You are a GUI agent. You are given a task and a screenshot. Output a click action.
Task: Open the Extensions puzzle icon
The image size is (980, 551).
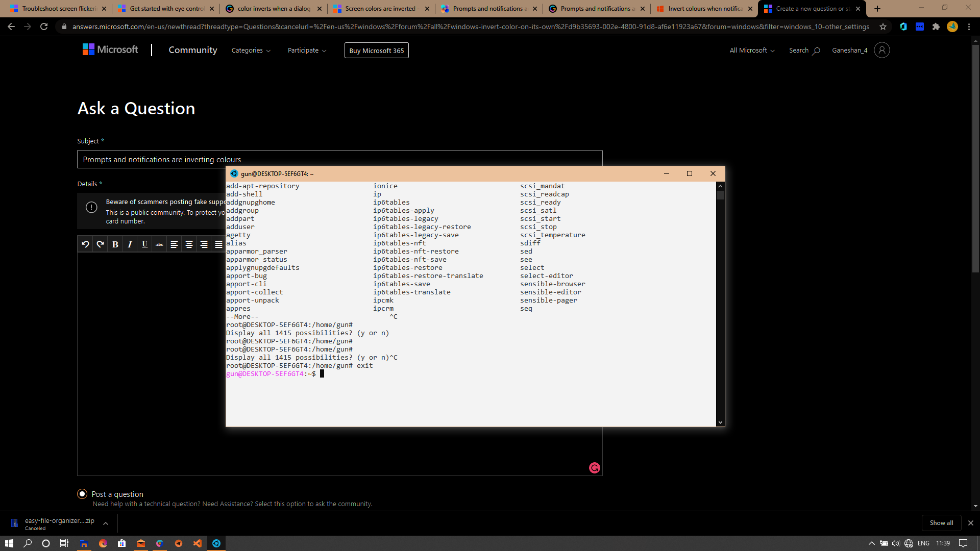click(936, 27)
